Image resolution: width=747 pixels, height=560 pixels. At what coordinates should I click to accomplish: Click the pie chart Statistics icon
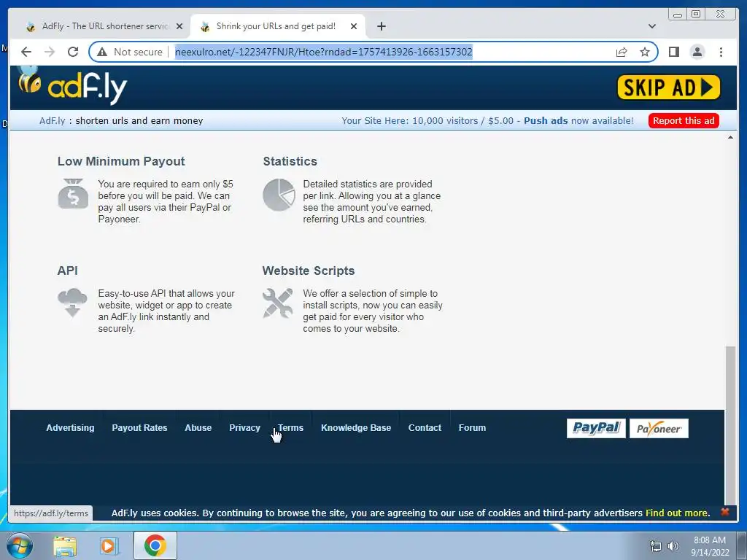[x=279, y=195]
